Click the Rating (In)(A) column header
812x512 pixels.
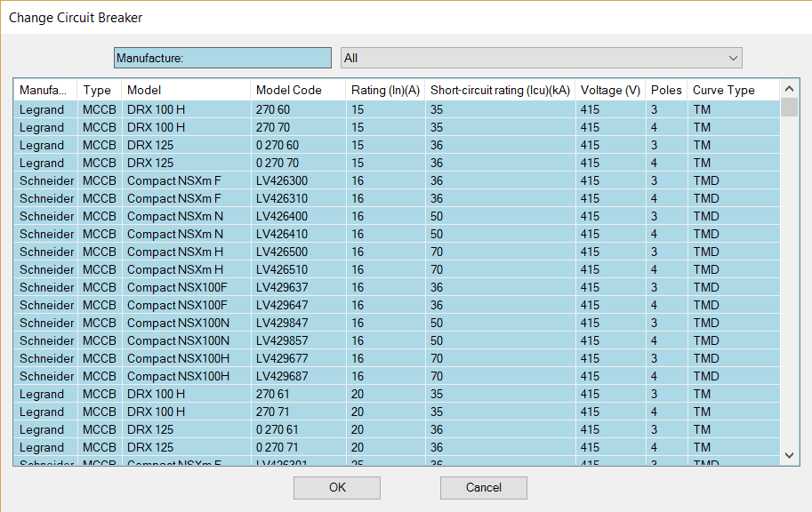pos(385,90)
